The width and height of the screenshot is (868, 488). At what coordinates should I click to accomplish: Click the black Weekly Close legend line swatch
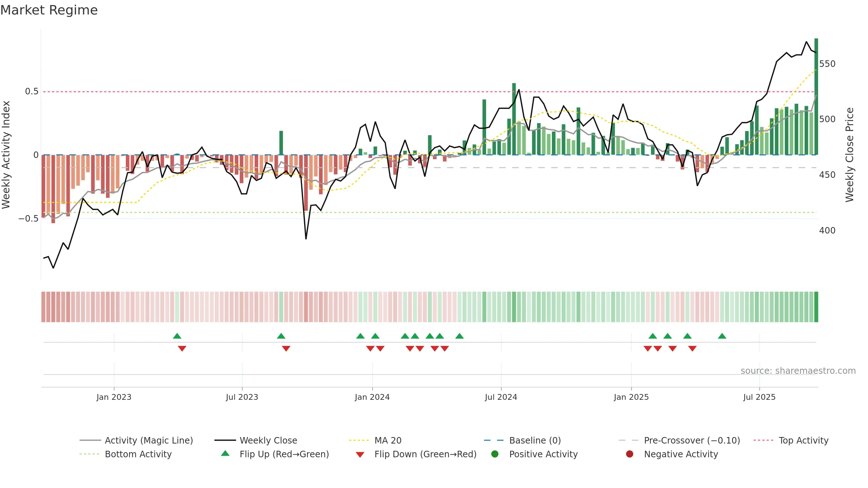point(225,440)
